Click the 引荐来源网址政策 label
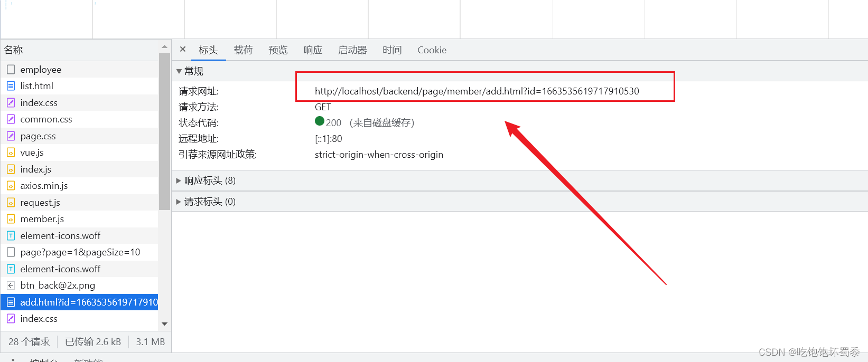Screen dimensions: 868x362 pos(217,154)
